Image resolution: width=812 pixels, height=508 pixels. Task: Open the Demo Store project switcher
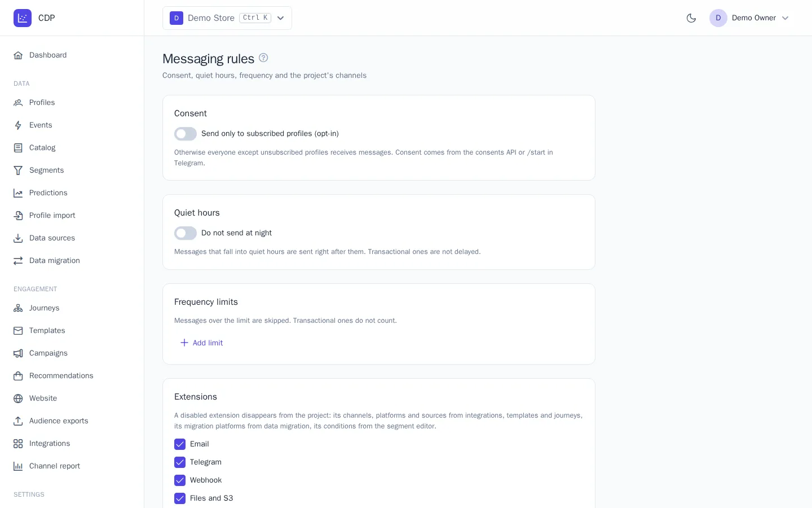click(x=227, y=18)
